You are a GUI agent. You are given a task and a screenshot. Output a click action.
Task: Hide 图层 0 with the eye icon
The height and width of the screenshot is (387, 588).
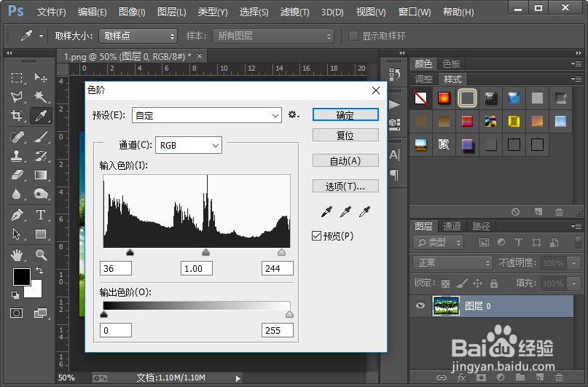tap(420, 305)
